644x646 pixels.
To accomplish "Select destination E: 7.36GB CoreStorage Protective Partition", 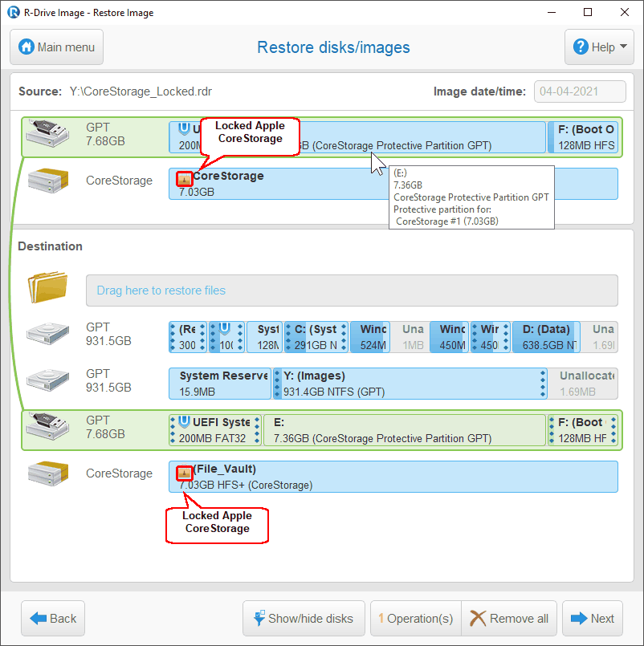I will coord(404,430).
